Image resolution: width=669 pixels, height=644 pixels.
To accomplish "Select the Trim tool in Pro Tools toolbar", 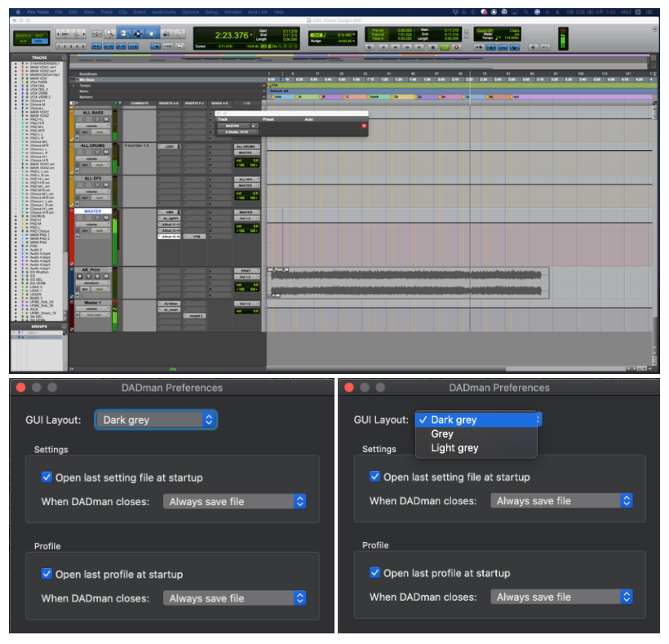I will click(x=124, y=33).
